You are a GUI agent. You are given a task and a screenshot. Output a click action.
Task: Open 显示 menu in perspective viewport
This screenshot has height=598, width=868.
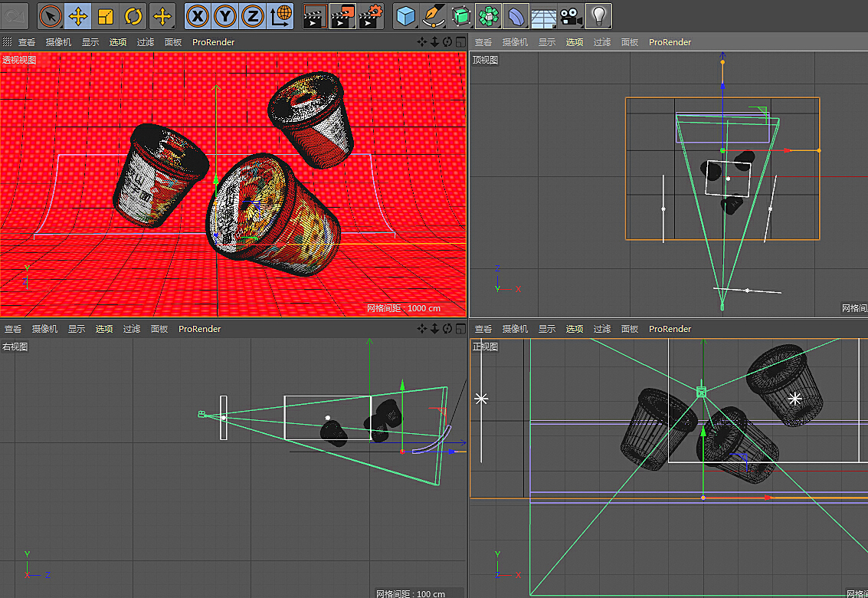pos(90,42)
